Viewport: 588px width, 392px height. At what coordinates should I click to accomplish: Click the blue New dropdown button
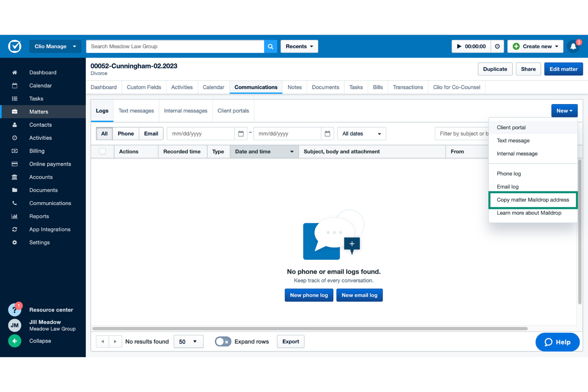click(564, 111)
